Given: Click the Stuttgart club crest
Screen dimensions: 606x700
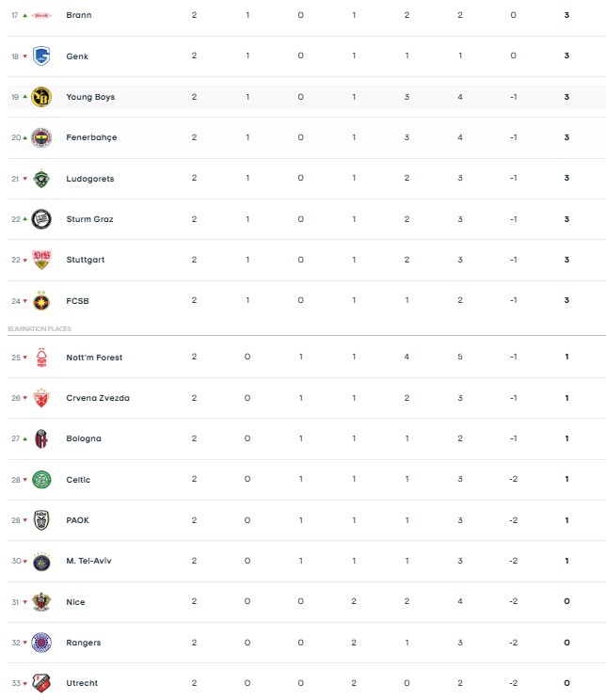Looking at the screenshot, I should [x=41, y=260].
